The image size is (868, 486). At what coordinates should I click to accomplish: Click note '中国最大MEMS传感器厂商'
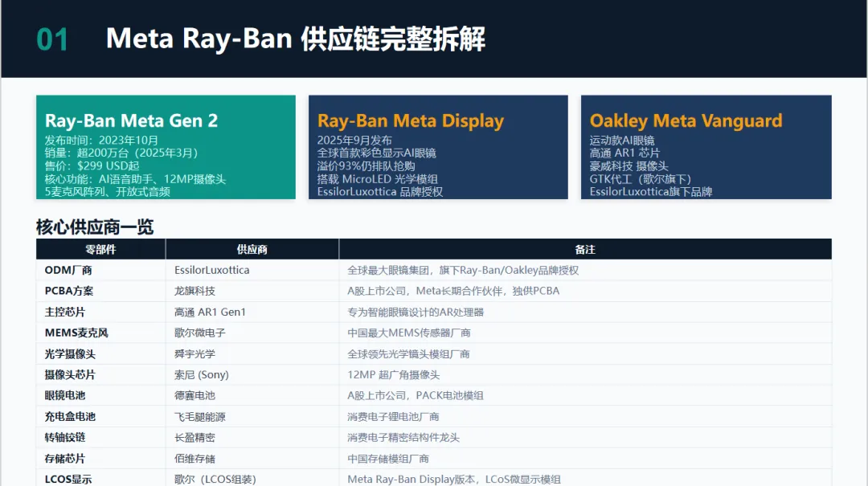(408, 333)
